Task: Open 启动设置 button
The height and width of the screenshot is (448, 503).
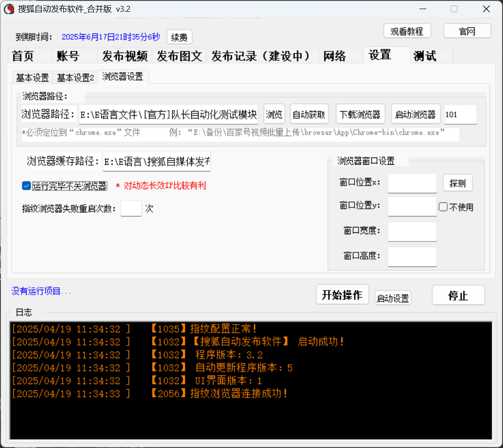Action: (393, 298)
